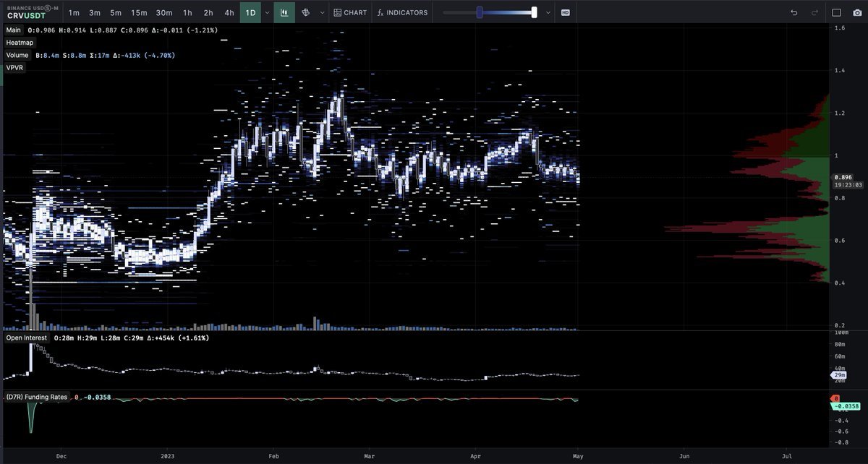Toggle the VPVR indicator label
Screen dimensions: 868x464
14,67
